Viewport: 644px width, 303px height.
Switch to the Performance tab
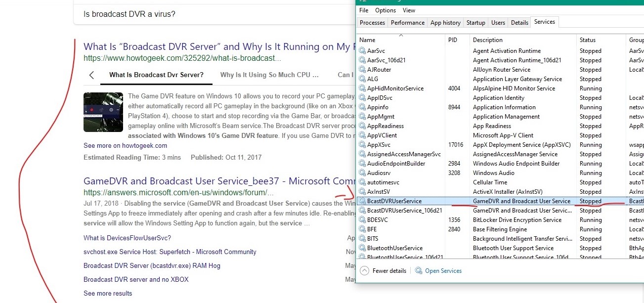(x=407, y=23)
